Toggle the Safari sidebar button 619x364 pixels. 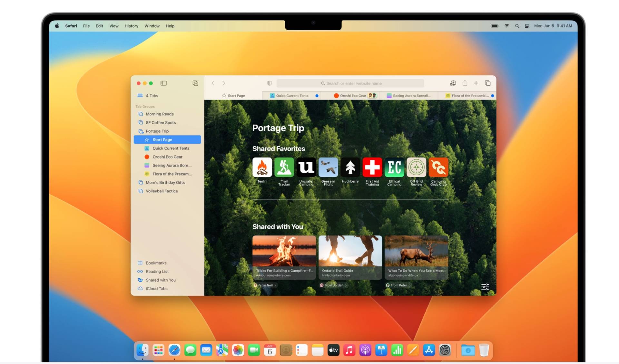click(163, 83)
